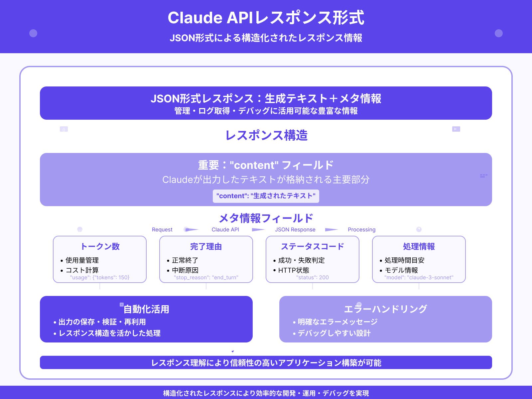Select the Claude API step in the flow
Viewport: 532px width, 399px height.
pyautogui.click(x=225, y=229)
